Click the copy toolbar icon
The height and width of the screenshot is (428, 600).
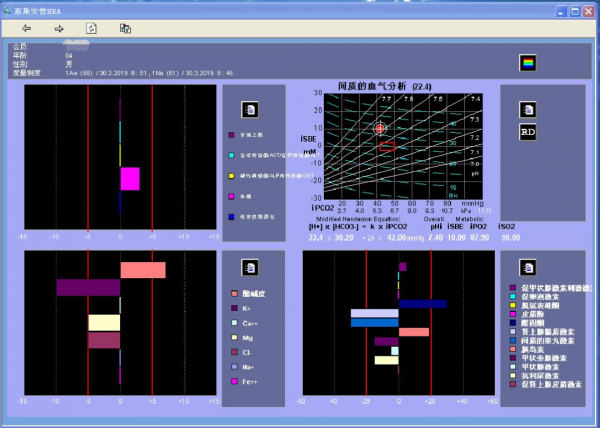pyautogui.click(x=125, y=29)
